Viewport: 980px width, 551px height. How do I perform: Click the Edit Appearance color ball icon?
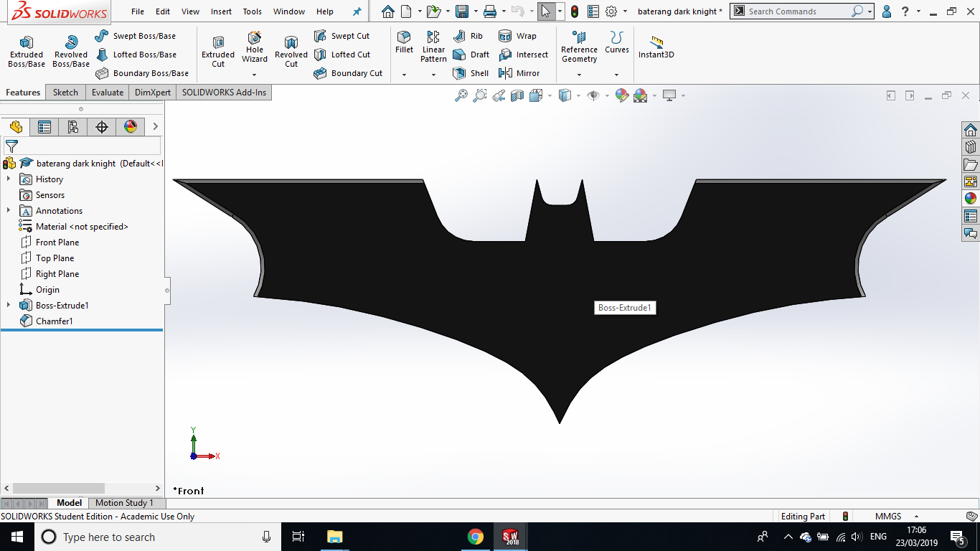(x=622, y=95)
